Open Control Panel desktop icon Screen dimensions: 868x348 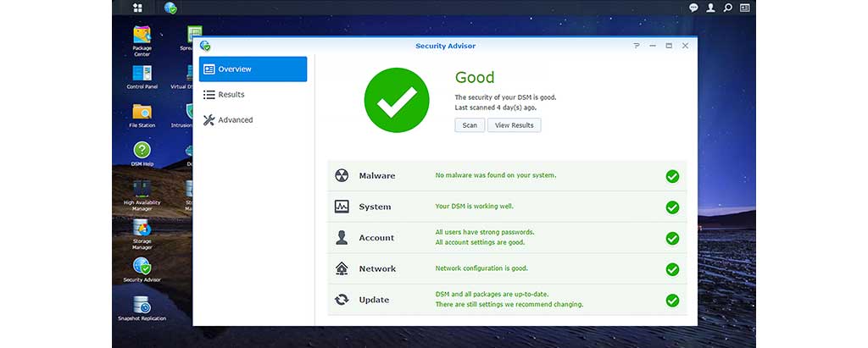142,77
